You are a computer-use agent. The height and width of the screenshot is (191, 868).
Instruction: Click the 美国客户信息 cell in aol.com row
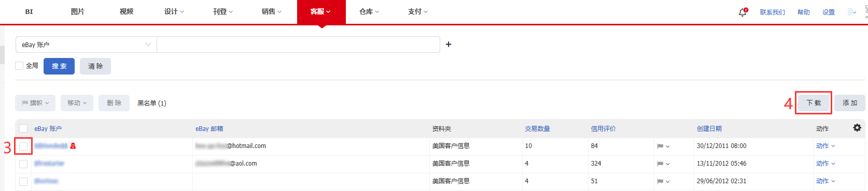[x=451, y=164]
